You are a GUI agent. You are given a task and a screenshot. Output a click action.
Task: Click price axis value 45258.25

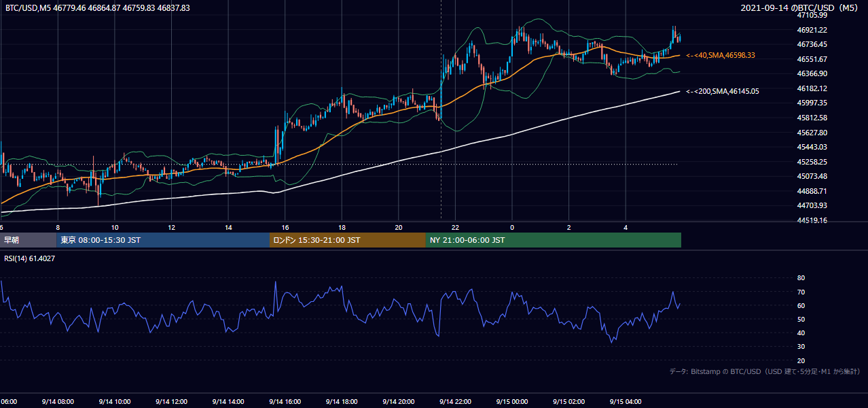click(812, 162)
